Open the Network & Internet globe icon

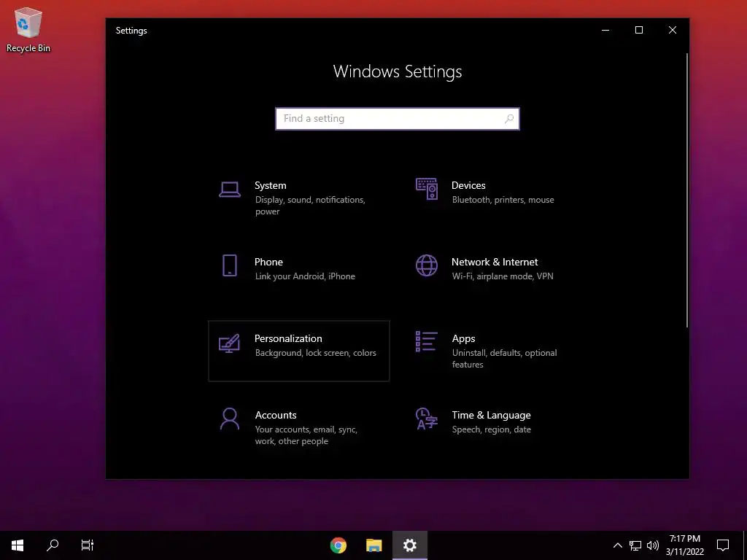pos(426,265)
